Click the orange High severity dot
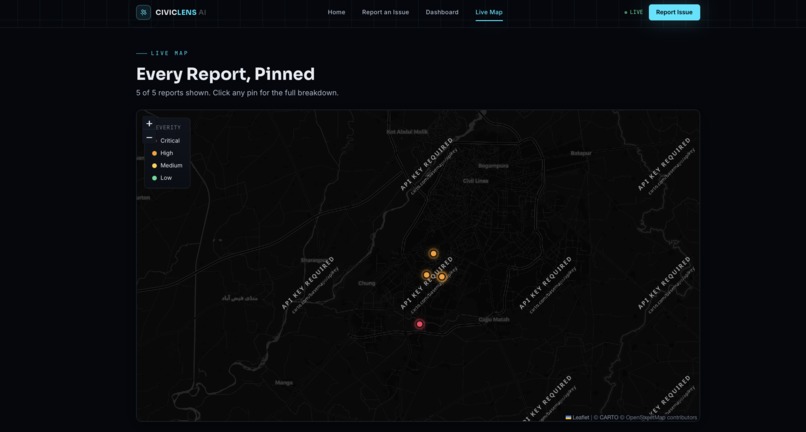 tap(154, 153)
